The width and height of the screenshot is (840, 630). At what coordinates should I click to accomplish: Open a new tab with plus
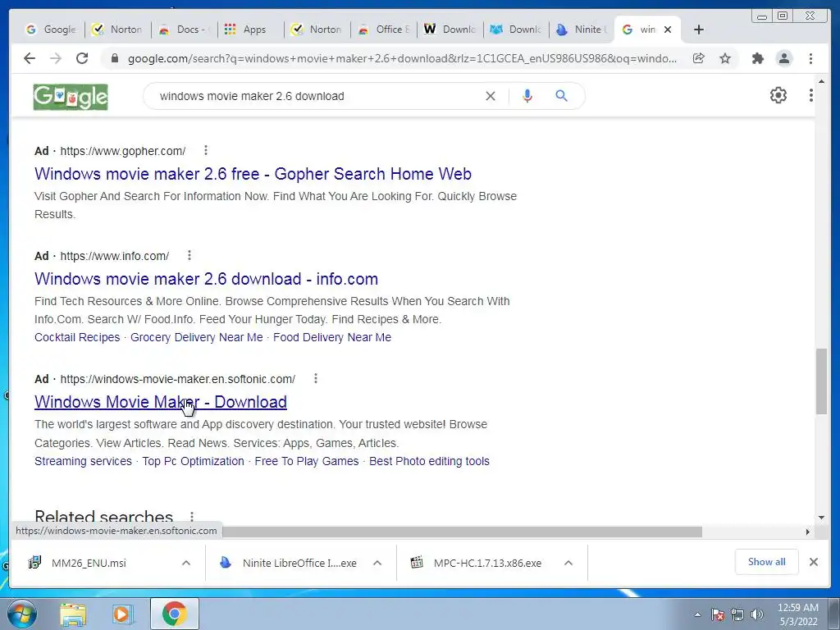(699, 30)
